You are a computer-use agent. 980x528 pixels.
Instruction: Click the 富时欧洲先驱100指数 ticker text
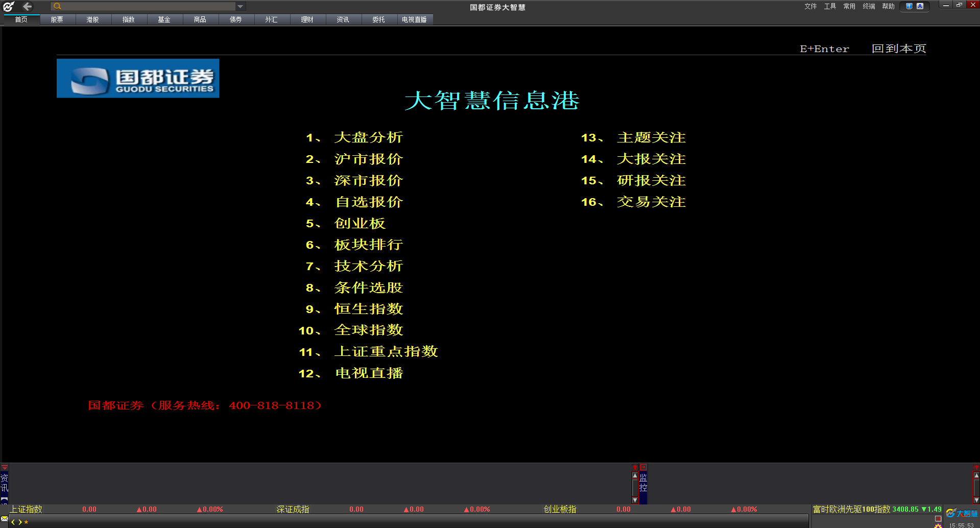coord(851,509)
